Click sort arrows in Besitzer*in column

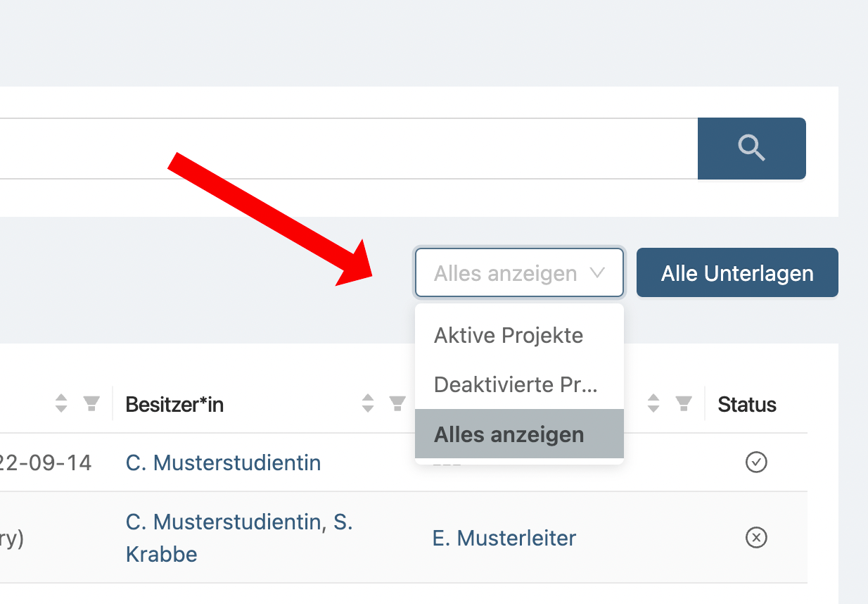[368, 403]
